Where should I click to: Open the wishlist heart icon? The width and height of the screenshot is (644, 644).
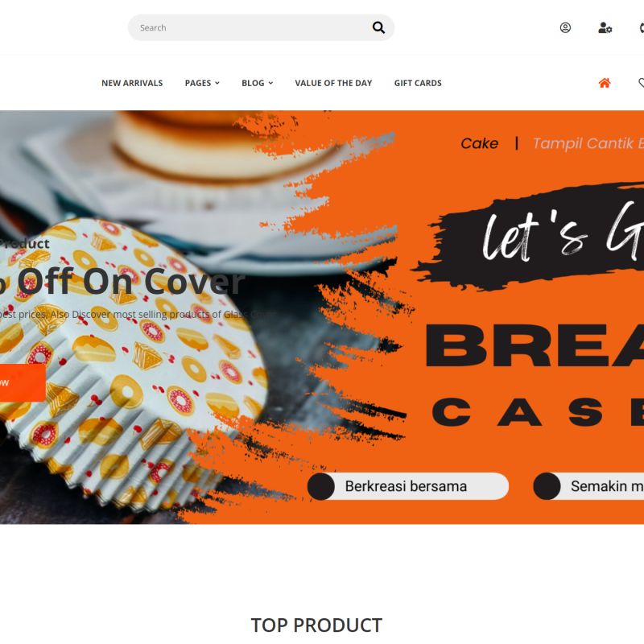pyautogui.click(x=641, y=83)
